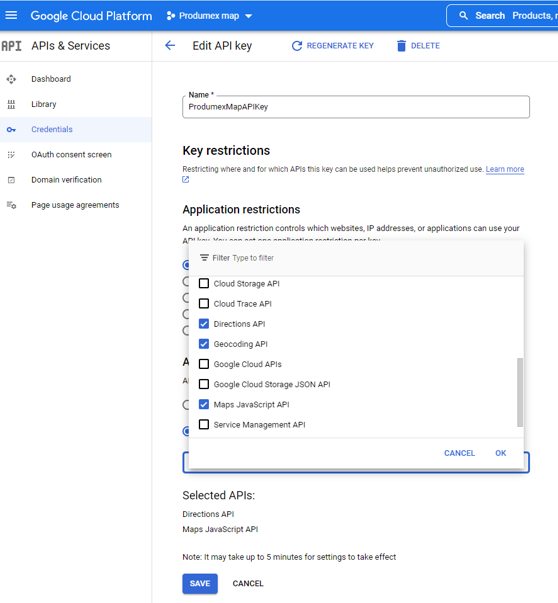Click the SAVE button

pyautogui.click(x=200, y=583)
